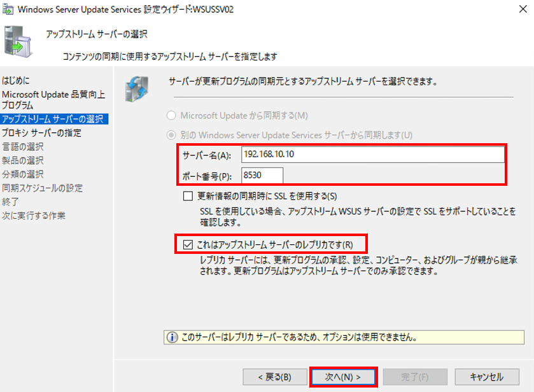Select 別の Windows Server Update Services radio option
The width and height of the screenshot is (534, 392).
pos(171,135)
